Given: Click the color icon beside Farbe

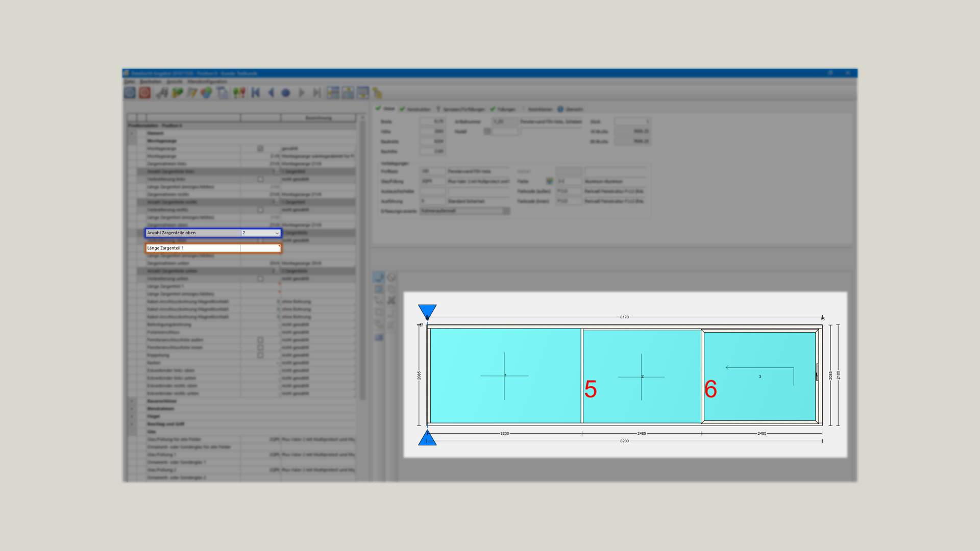Looking at the screenshot, I should pyautogui.click(x=549, y=181).
